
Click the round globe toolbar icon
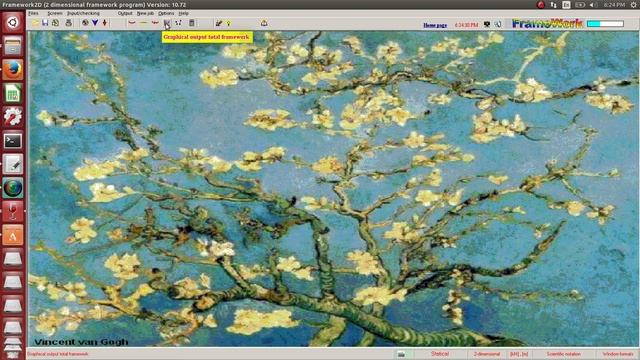pyautogui.click(x=85, y=23)
